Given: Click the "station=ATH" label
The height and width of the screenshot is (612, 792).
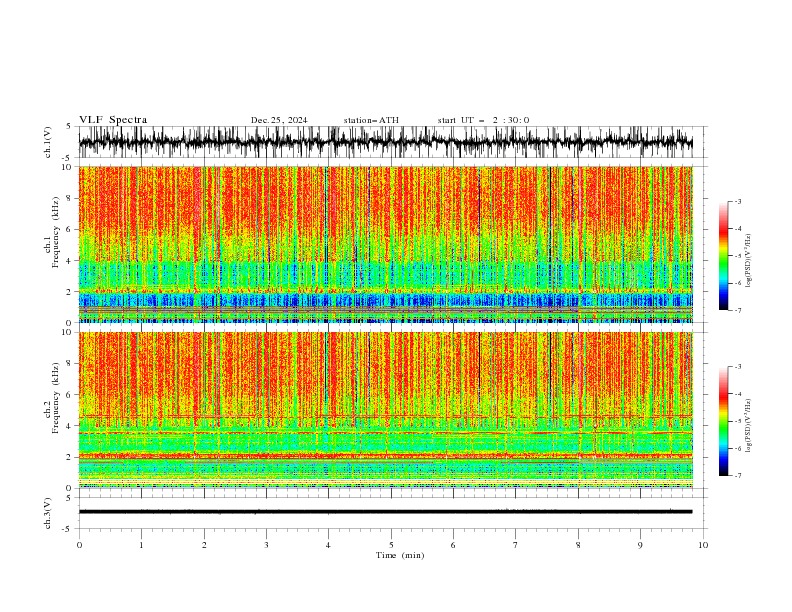Looking at the screenshot, I should click(x=371, y=120).
